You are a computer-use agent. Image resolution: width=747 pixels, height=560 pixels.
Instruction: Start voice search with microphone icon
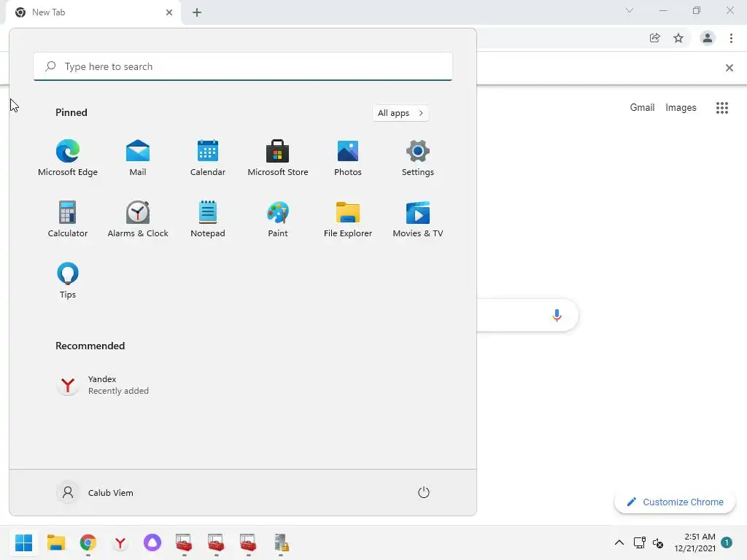[557, 315]
